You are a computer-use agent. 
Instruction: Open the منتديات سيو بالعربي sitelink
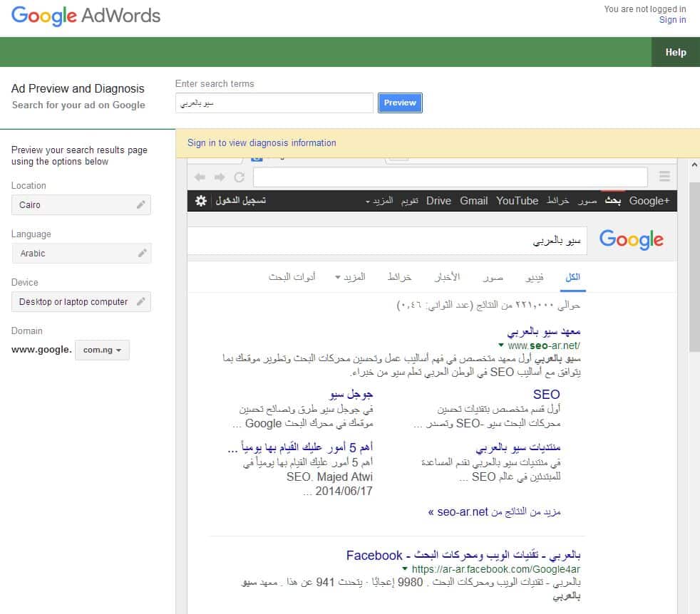pos(518,447)
